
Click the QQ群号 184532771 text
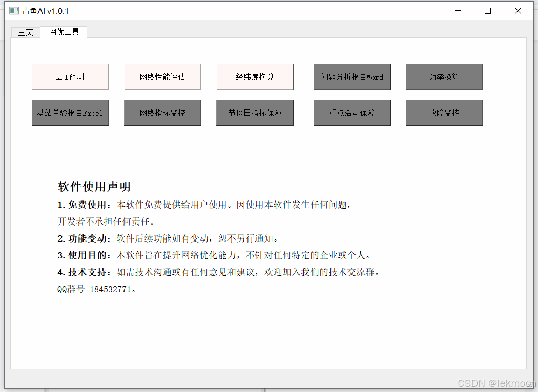[96, 289]
